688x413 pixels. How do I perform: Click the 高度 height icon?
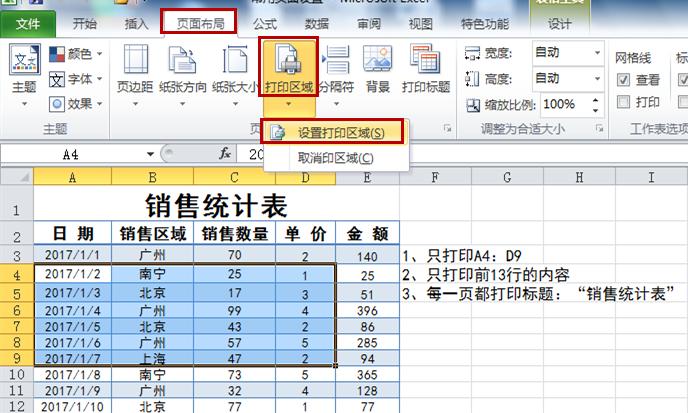[472, 79]
